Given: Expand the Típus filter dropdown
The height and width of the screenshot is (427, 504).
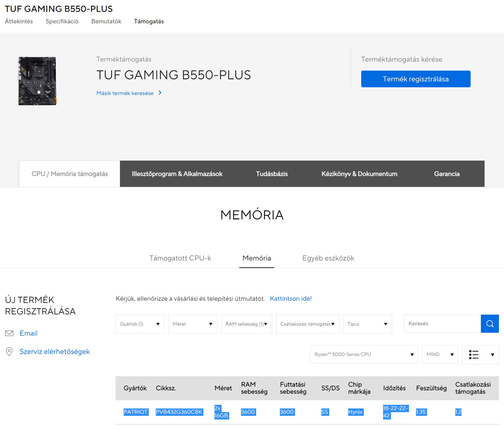Looking at the screenshot, I should point(367,324).
